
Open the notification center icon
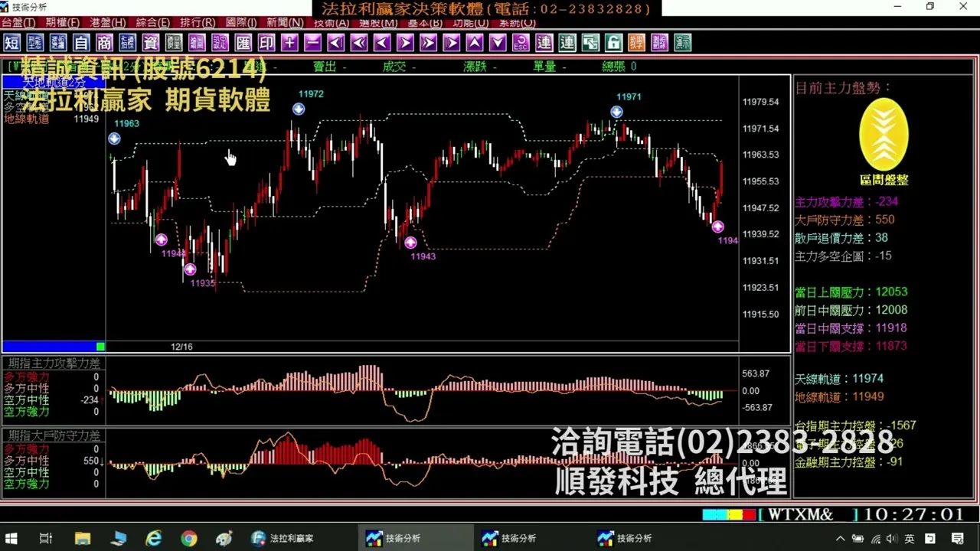click(x=957, y=539)
